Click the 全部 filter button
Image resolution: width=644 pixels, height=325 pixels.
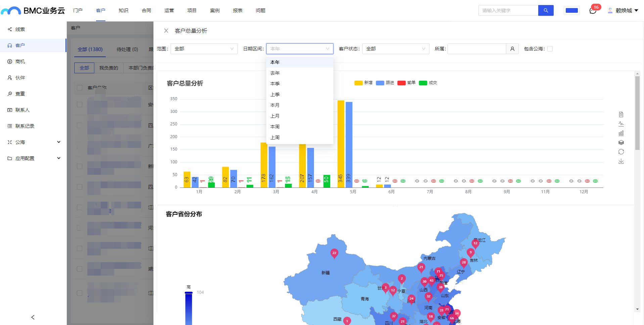tap(84, 68)
